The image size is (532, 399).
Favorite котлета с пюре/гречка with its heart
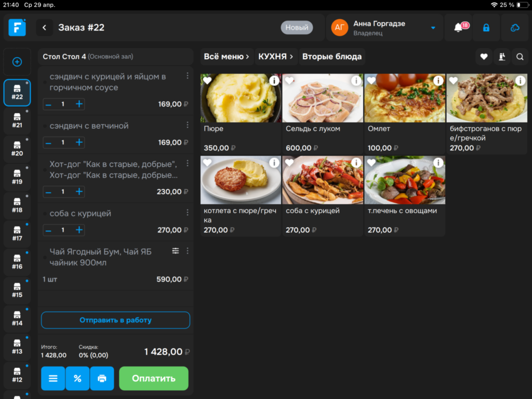207,163
